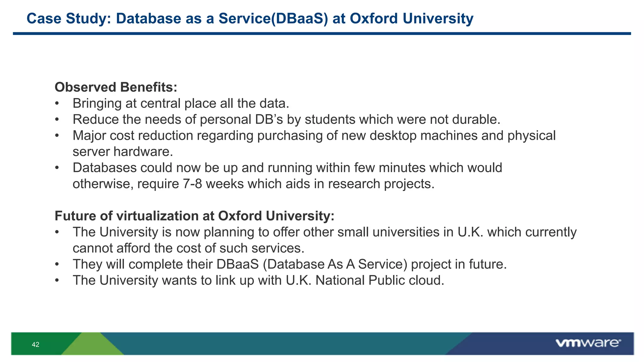The image size is (644, 362).
Task: Click the bullet about small universities in U.K.
Action: pos(325,232)
